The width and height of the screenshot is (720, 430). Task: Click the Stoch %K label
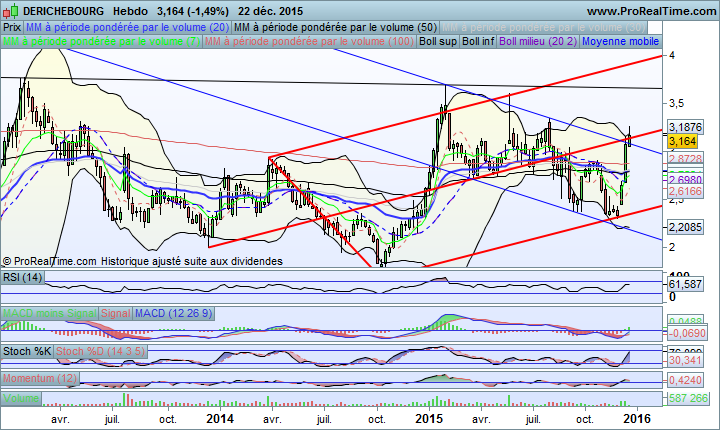(27, 351)
